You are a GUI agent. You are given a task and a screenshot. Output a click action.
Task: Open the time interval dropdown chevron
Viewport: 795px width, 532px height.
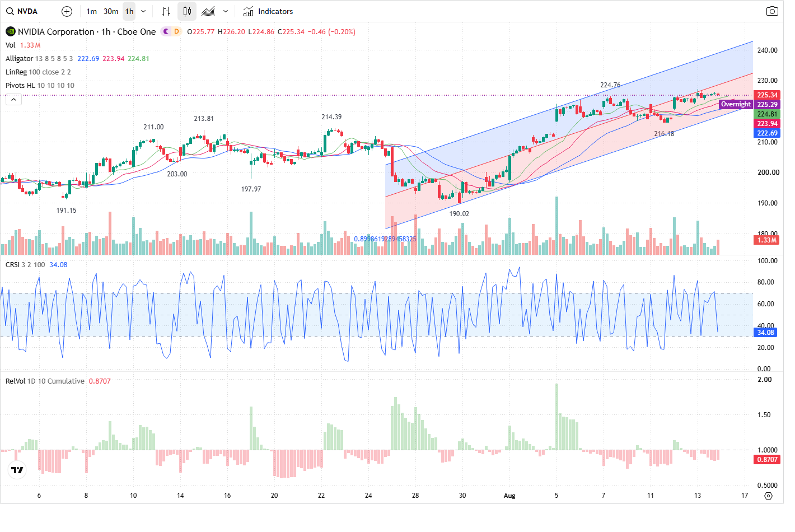tap(143, 11)
